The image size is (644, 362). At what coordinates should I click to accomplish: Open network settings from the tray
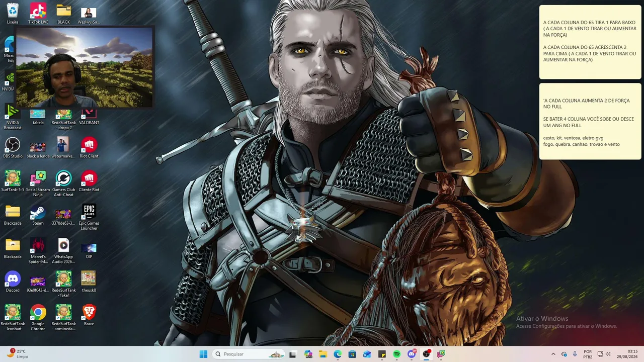coord(600,354)
